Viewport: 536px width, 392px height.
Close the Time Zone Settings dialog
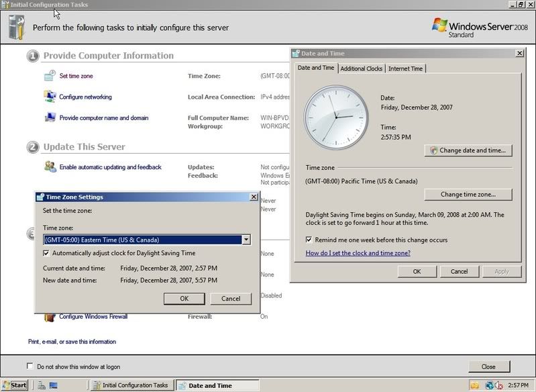pyautogui.click(x=254, y=197)
